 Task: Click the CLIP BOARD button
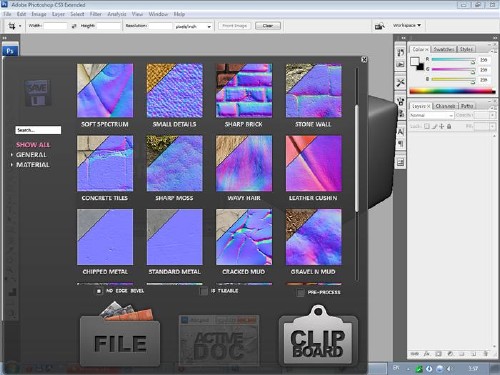pyautogui.click(x=318, y=337)
